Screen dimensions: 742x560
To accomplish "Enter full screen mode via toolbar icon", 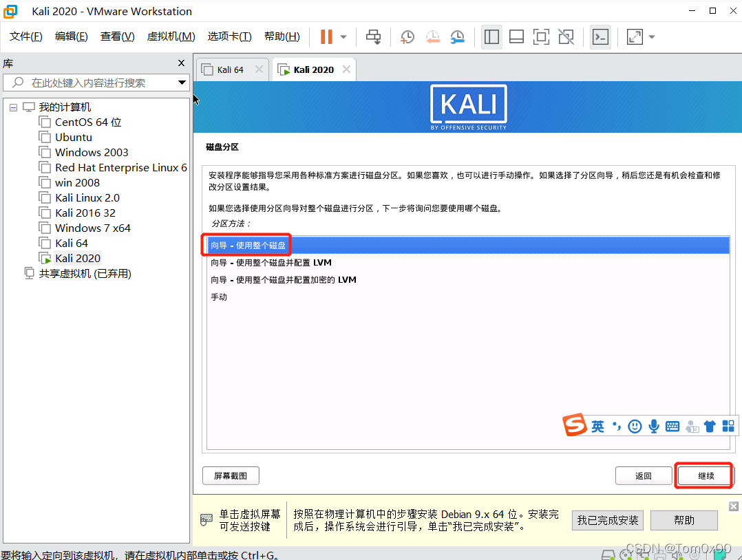I will click(541, 37).
